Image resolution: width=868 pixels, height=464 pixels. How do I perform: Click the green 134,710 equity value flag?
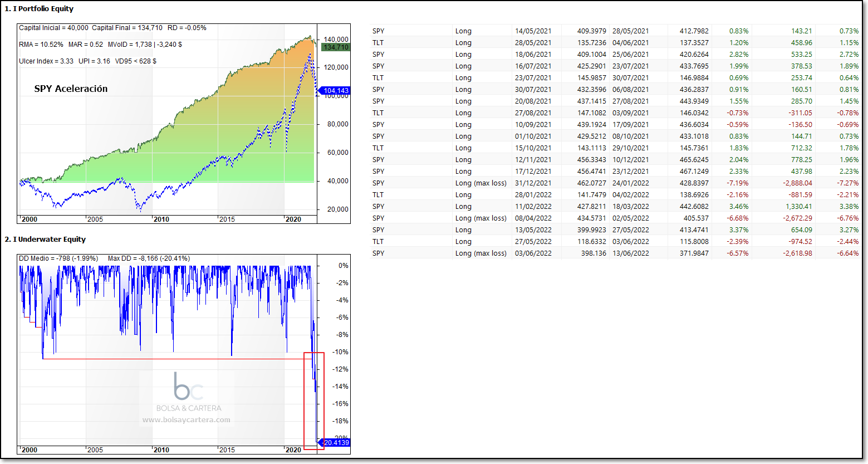(336, 47)
